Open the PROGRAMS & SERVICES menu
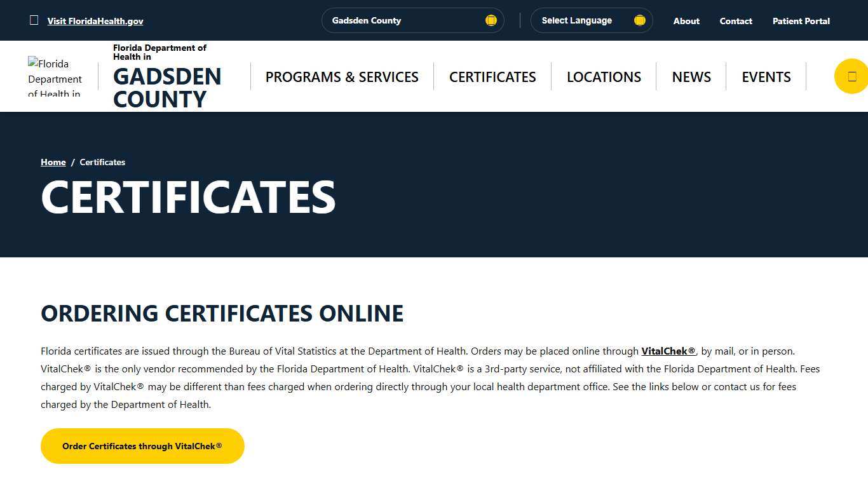Viewport: 868px width, 488px height. pyautogui.click(x=342, y=76)
